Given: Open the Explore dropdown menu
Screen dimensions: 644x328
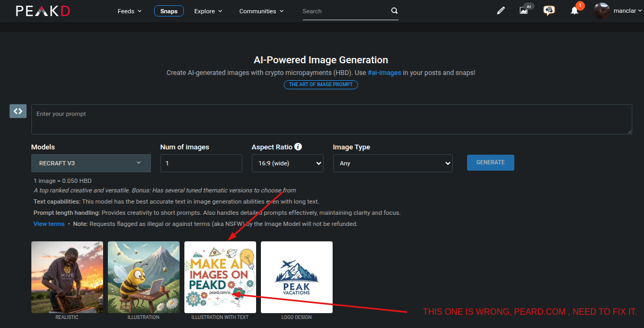Looking at the screenshot, I should (208, 11).
